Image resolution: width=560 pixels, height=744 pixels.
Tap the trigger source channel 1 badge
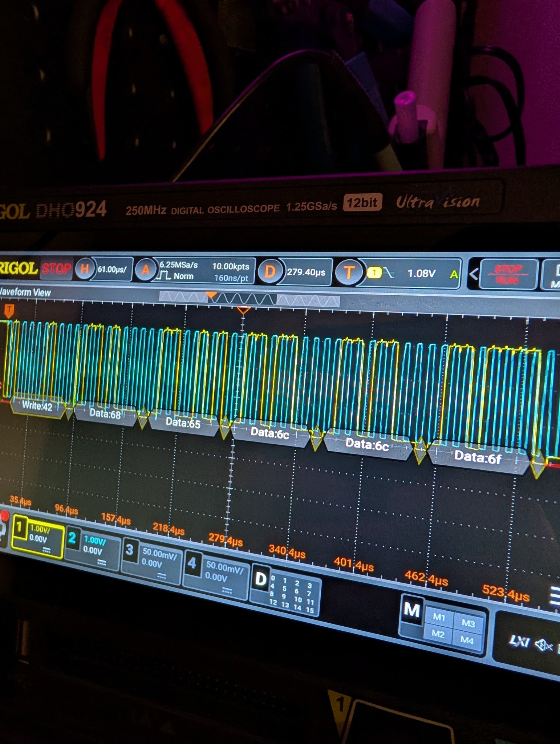[374, 272]
